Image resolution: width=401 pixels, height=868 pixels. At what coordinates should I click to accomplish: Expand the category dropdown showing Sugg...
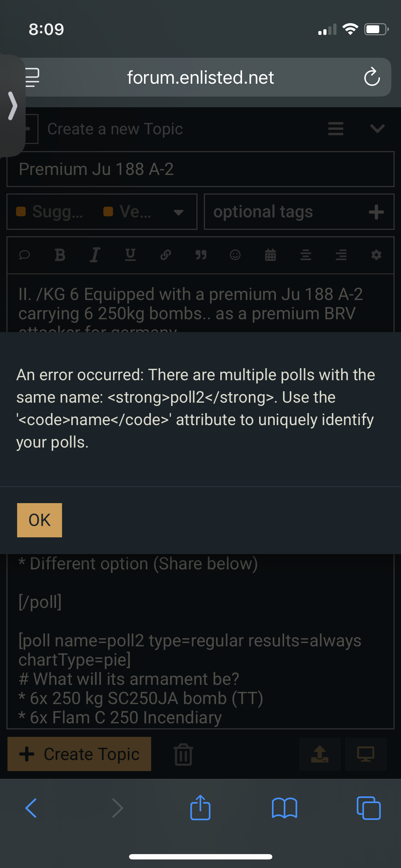point(178,212)
